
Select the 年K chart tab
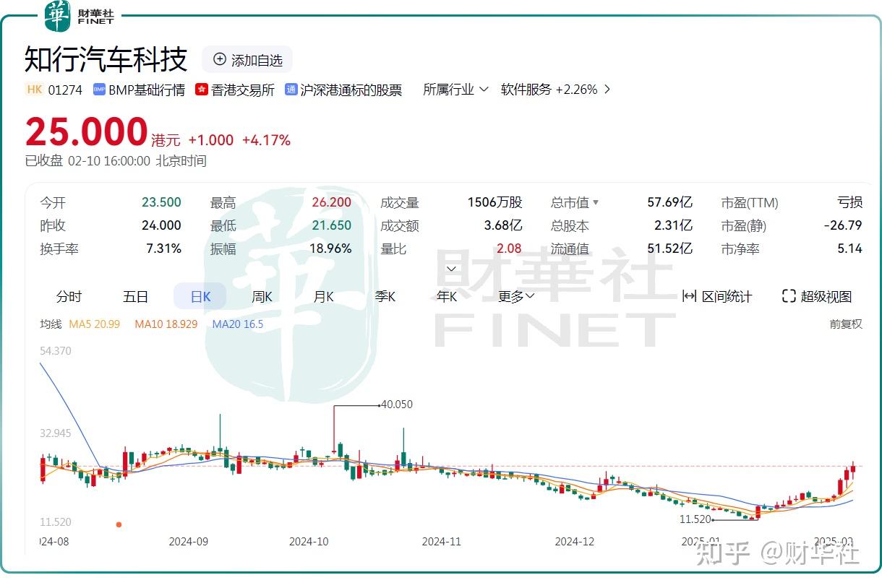pyautogui.click(x=447, y=296)
